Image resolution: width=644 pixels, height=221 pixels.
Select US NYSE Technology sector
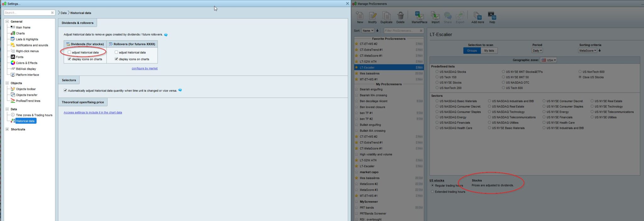point(592,107)
